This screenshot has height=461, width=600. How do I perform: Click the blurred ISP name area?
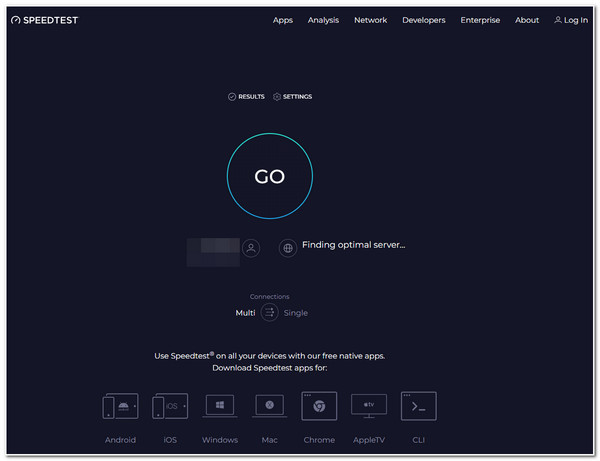(213, 252)
